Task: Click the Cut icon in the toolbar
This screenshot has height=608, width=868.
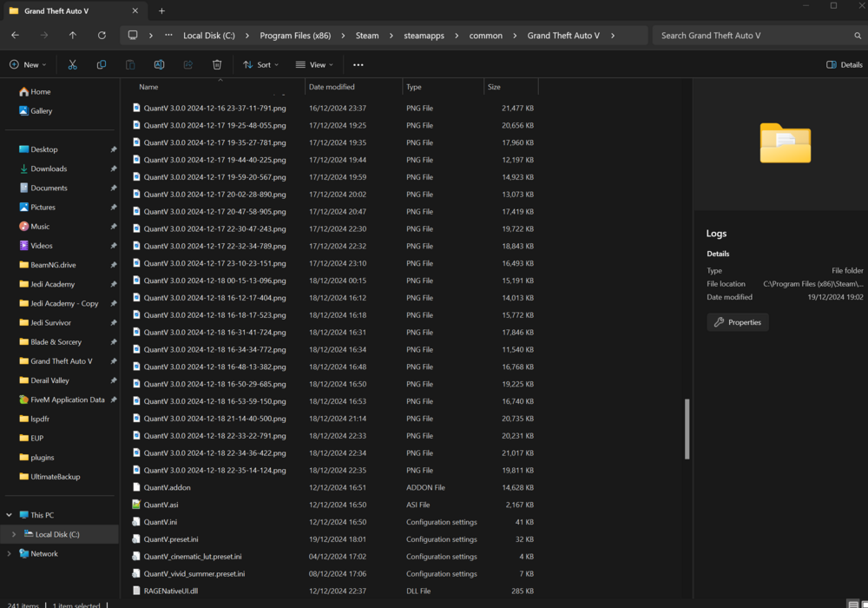Action: (x=72, y=64)
